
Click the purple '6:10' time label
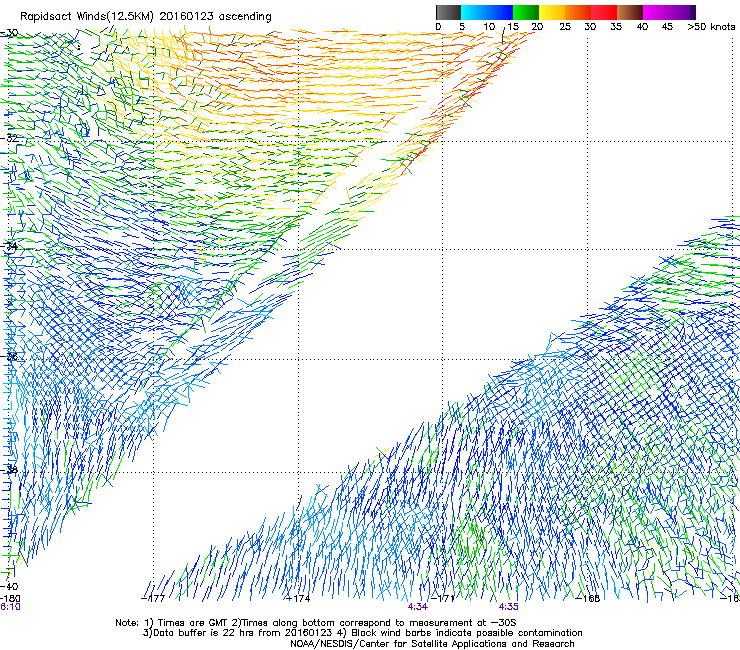pyautogui.click(x=10, y=607)
